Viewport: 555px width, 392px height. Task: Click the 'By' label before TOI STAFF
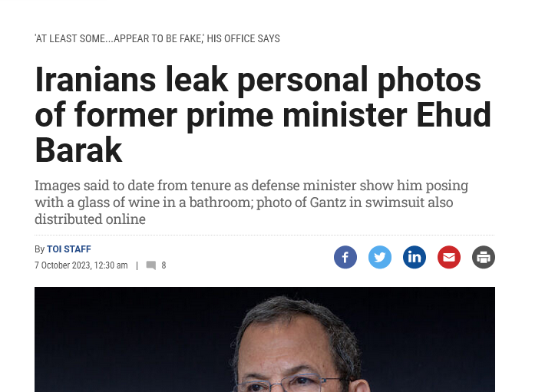click(39, 249)
